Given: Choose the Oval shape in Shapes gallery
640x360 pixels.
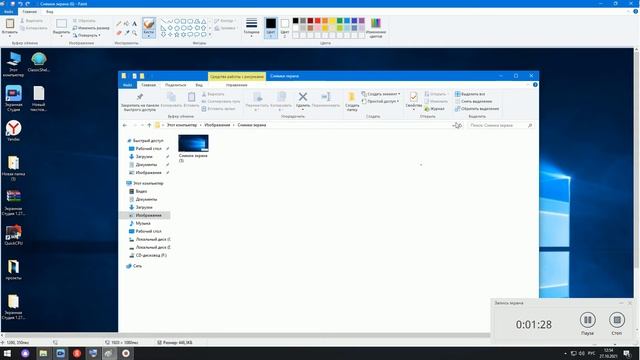Looking at the screenshot, I should point(177,21).
